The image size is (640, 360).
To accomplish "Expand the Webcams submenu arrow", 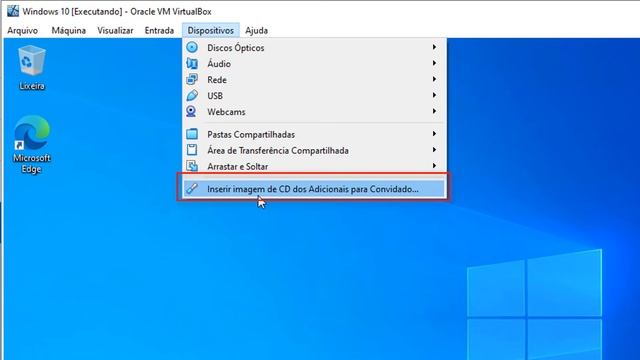I will pos(434,111).
